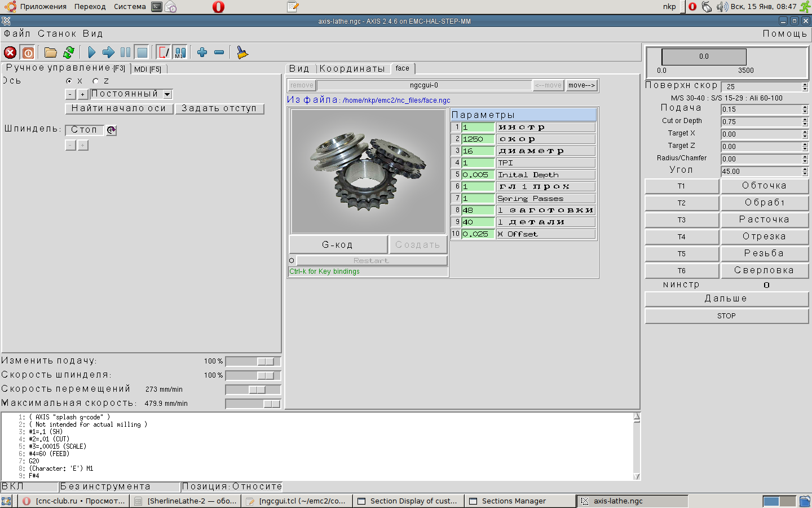This screenshot has width=812, height=508.
Task: Click the red emergency stop icon
Action: pos(10,52)
